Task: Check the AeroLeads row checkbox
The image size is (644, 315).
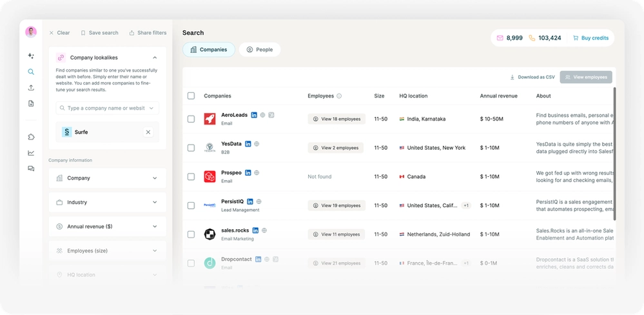Action: 191,119
